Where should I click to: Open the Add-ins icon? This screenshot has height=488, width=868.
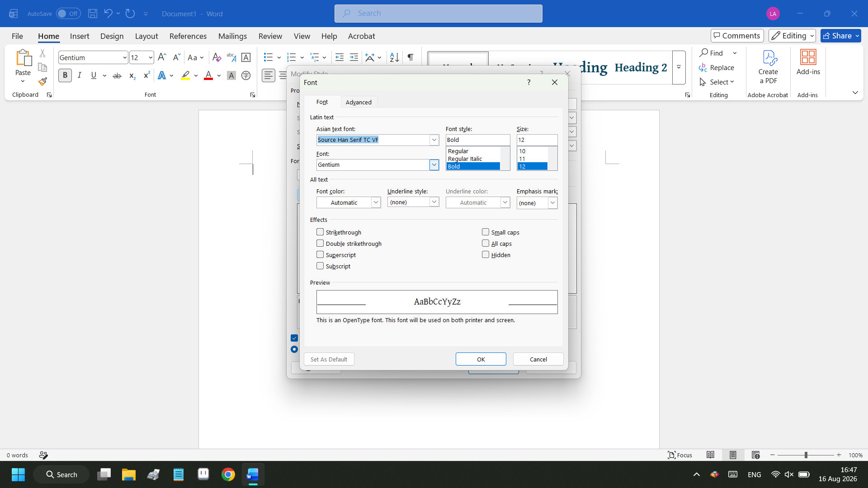(808, 62)
